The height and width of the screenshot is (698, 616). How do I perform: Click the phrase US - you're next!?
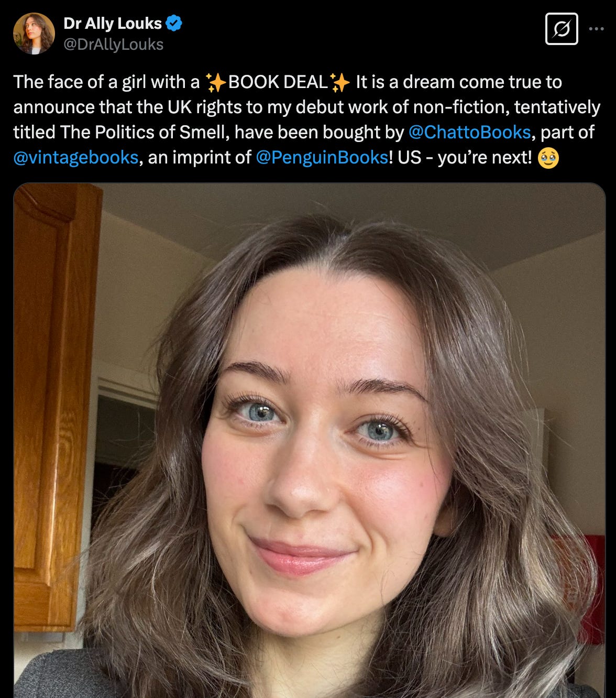tap(465, 157)
